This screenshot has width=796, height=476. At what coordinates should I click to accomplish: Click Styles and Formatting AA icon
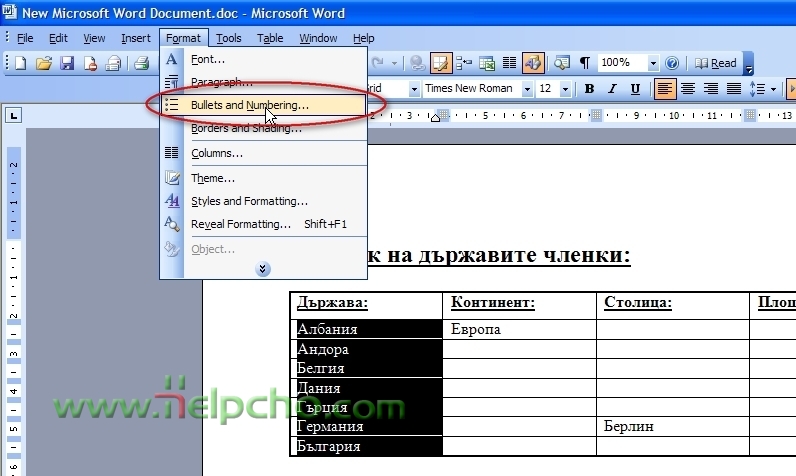172,200
